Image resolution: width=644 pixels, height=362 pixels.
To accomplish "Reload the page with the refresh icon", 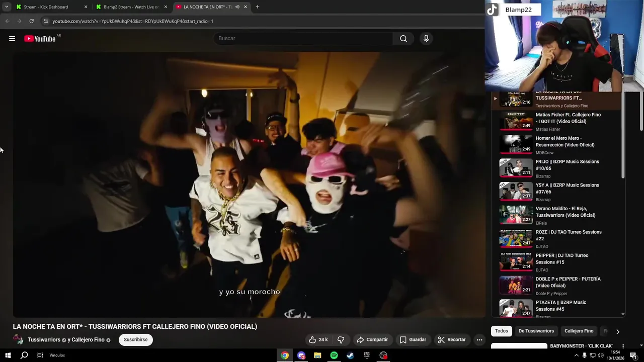I will tap(31, 21).
